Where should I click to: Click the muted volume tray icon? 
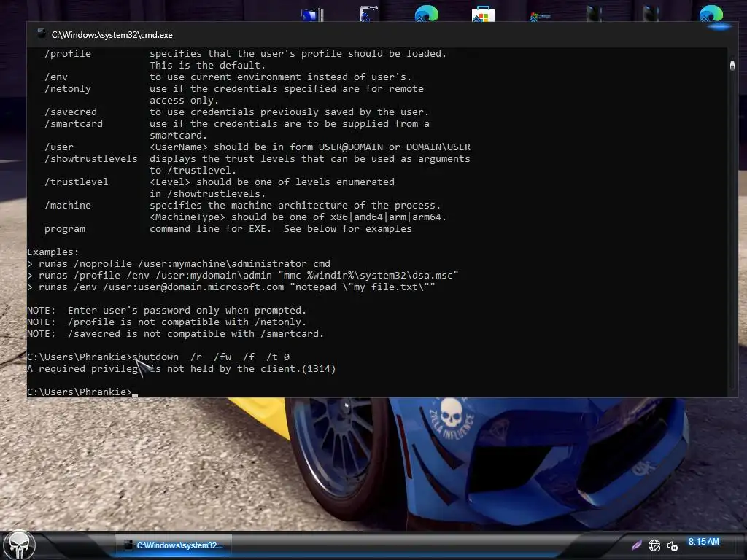[672, 545]
